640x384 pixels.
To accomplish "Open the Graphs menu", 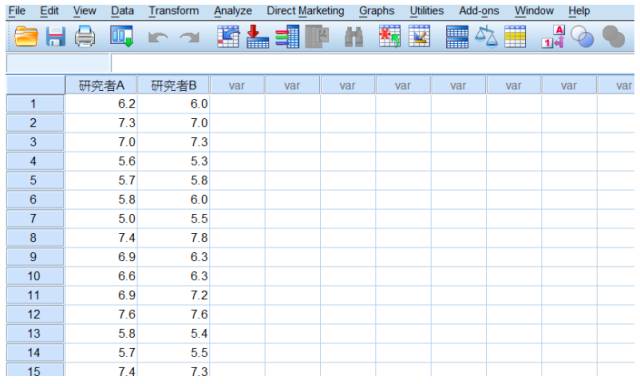I will click(x=376, y=11).
